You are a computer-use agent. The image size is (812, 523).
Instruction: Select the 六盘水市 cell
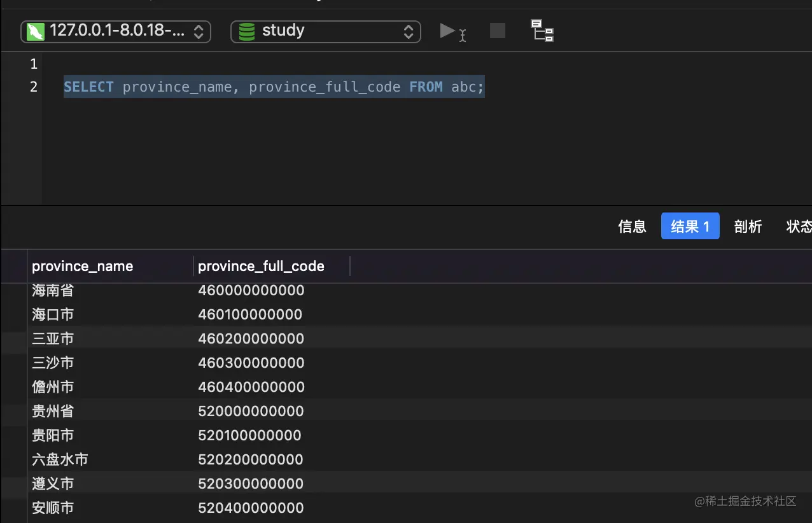pos(60,459)
